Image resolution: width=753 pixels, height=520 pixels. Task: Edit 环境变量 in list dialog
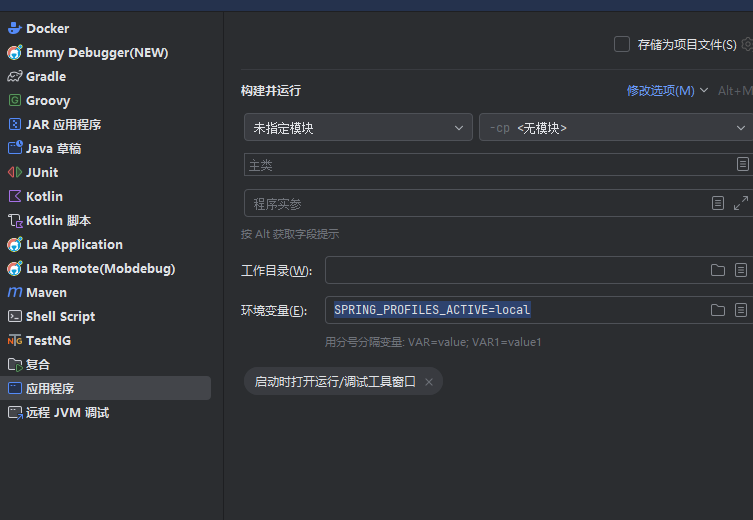point(741,310)
